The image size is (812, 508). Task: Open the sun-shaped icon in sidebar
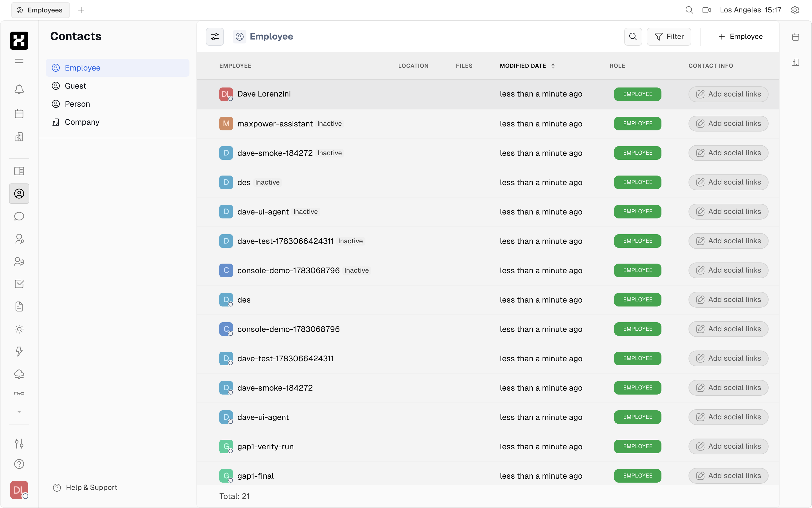pos(19,329)
